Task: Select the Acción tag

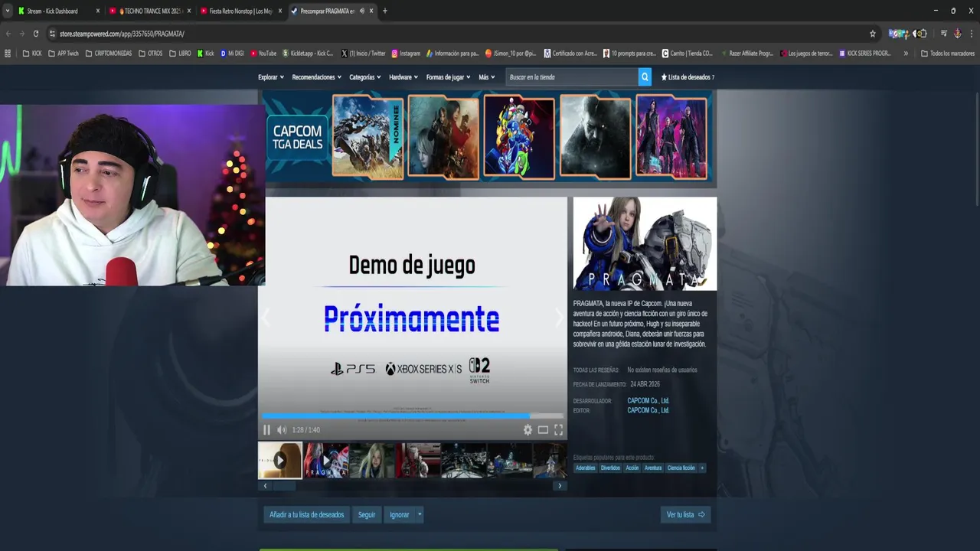Action: (632, 468)
